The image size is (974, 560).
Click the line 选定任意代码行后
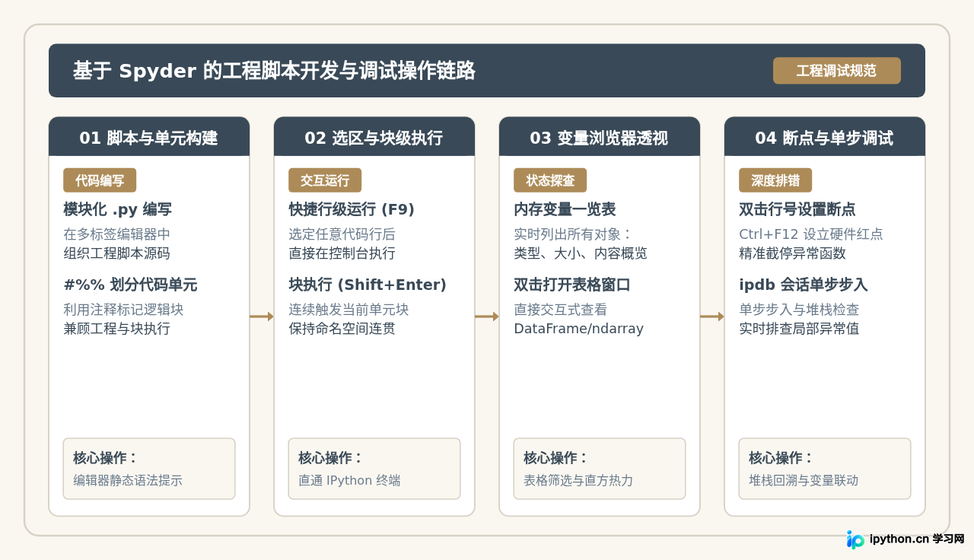342,234
